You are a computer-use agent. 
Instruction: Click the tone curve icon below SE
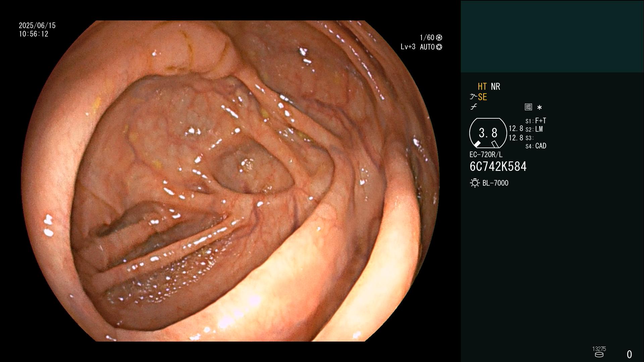click(x=474, y=107)
